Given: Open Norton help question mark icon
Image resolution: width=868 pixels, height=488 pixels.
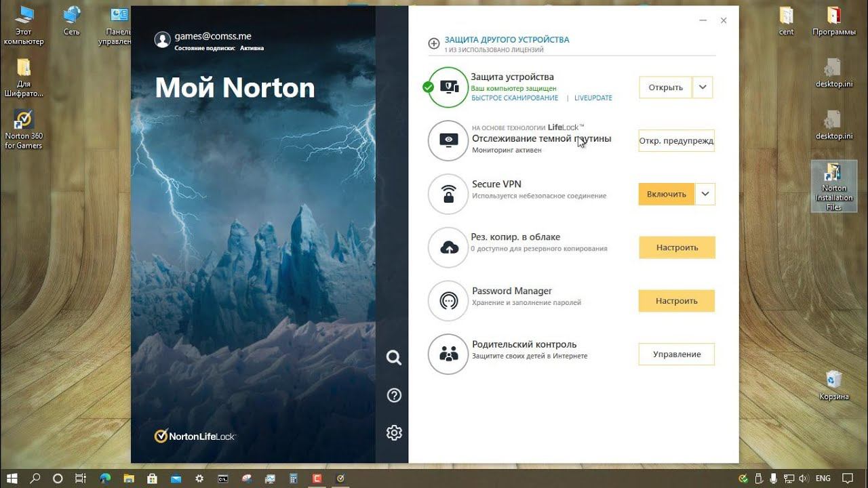Looking at the screenshot, I should point(394,395).
